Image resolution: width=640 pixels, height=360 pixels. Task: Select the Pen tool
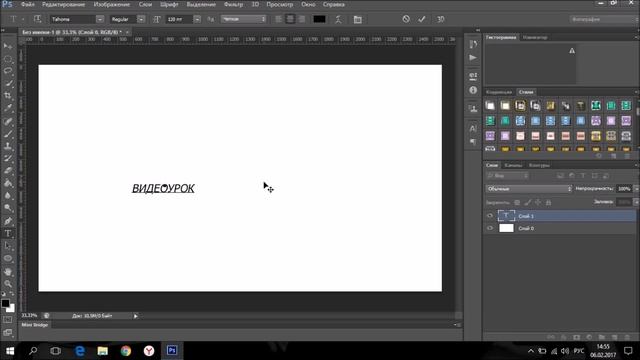point(8,221)
